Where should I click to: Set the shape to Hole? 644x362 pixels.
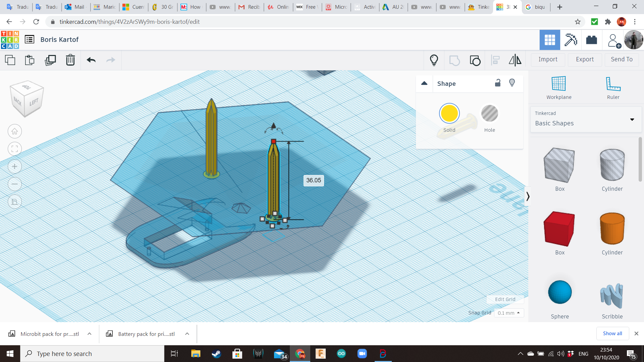point(489,114)
